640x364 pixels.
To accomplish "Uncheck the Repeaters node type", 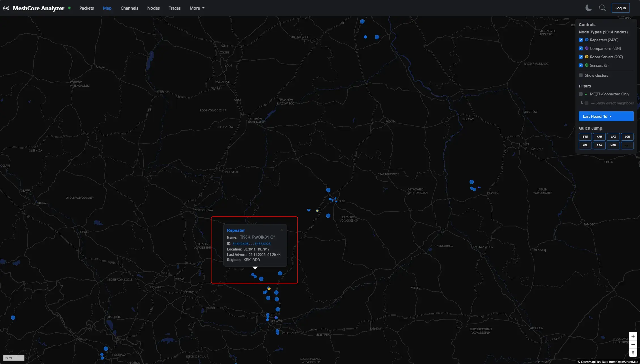I will point(581,40).
